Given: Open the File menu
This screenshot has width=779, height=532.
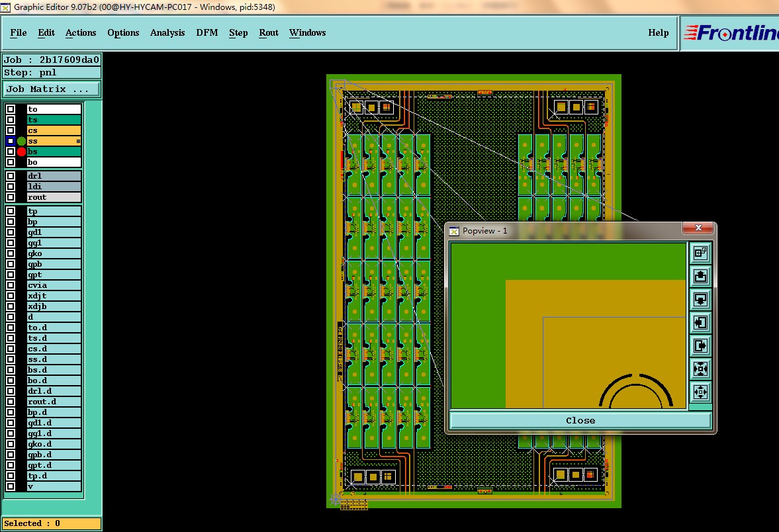Looking at the screenshot, I should [19, 33].
